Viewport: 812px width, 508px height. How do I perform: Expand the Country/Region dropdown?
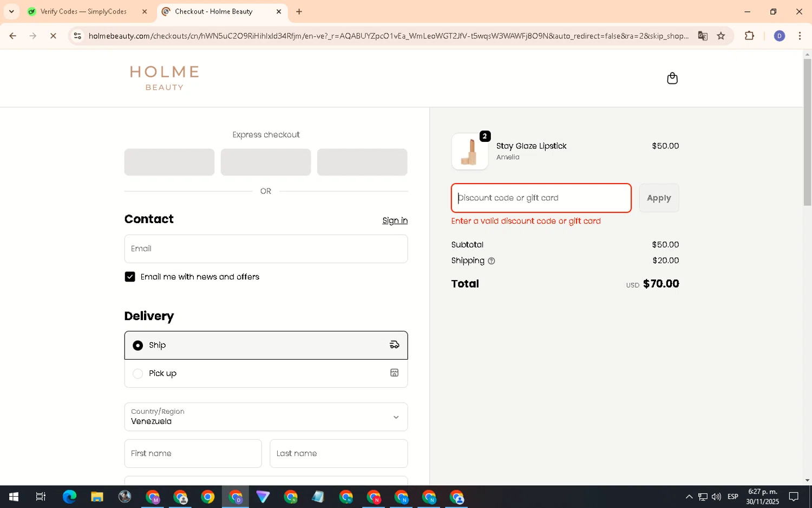click(266, 417)
